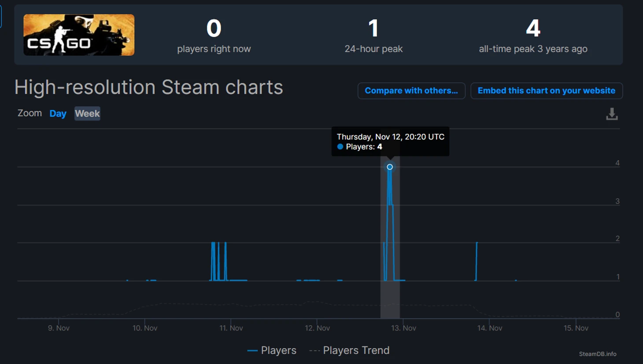Click the spike near 14. Nov
Viewport: 643px width, 364px height.
476,261
